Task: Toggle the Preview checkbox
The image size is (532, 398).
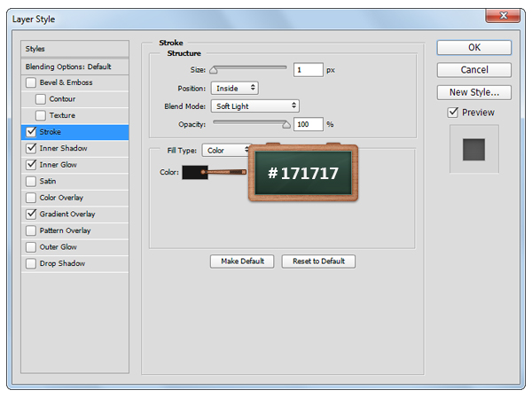Action: pos(453,113)
